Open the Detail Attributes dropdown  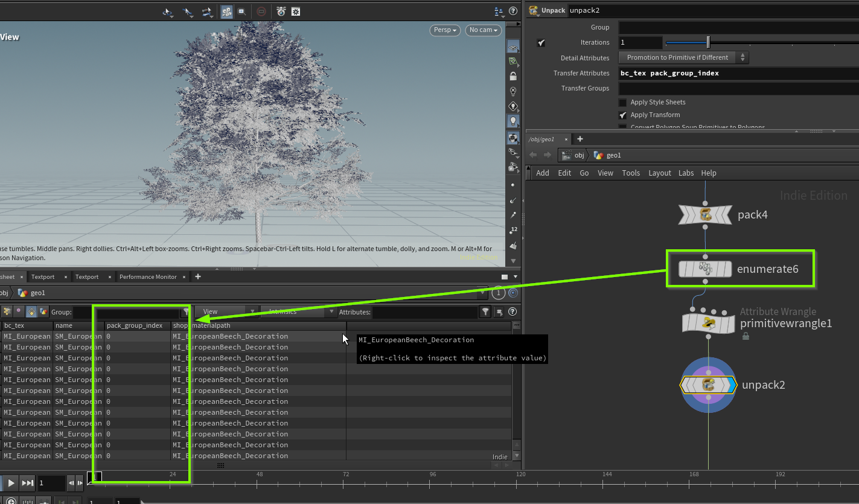tap(683, 57)
